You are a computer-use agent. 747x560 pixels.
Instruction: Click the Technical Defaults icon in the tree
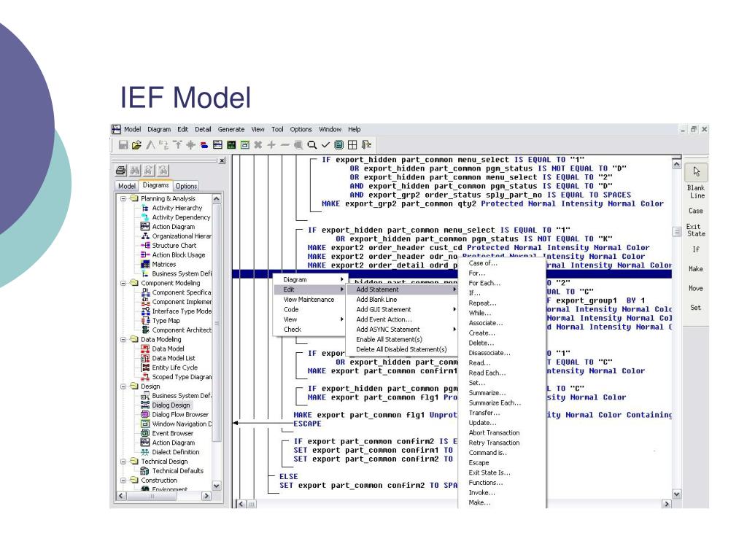tap(145, 471)
